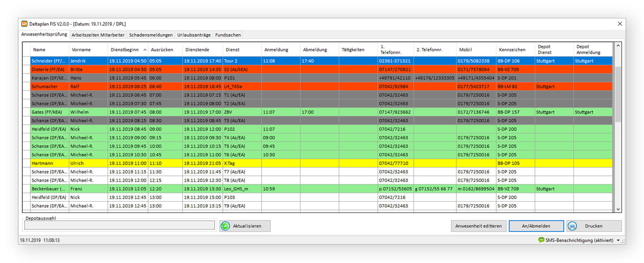Go to the Urlaubsanträge tab
The height and width of the screenshot is (263, 644).
(194, 35)
